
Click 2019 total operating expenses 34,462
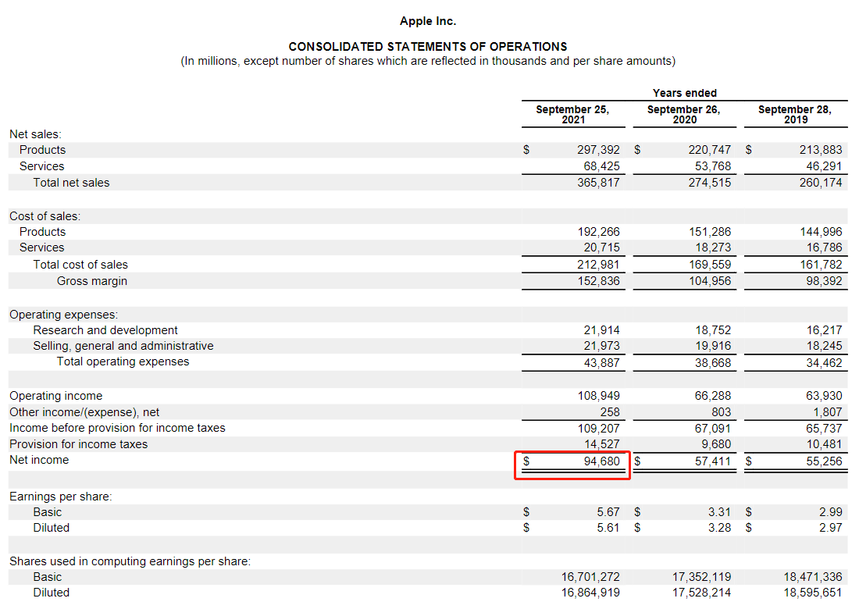click(822, 362)
